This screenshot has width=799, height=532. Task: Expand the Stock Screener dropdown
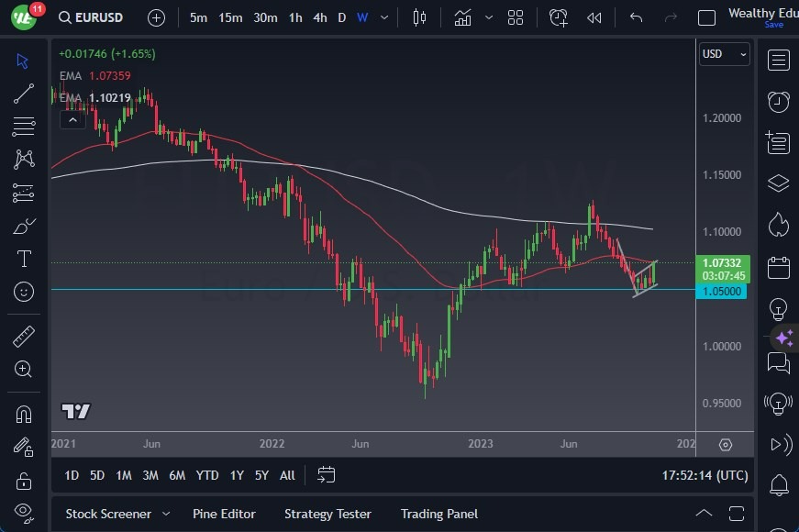(x=166, y=514)
